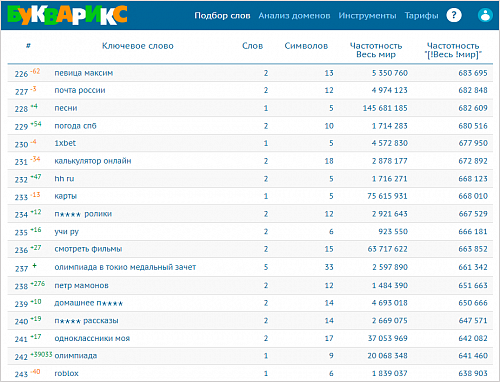Click the keyword "hh ru"
Viewport: 500px width, 382px height.
[x=64, y=179]
